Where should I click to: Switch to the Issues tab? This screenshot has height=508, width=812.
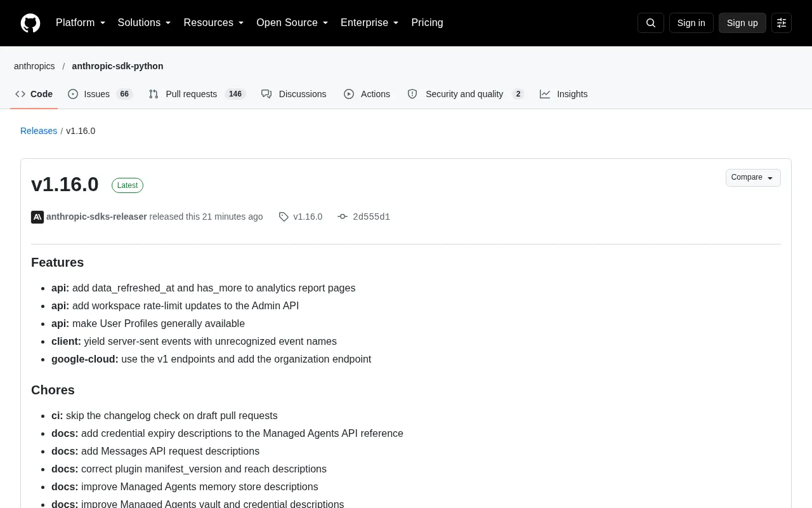[x=100, y=94]
